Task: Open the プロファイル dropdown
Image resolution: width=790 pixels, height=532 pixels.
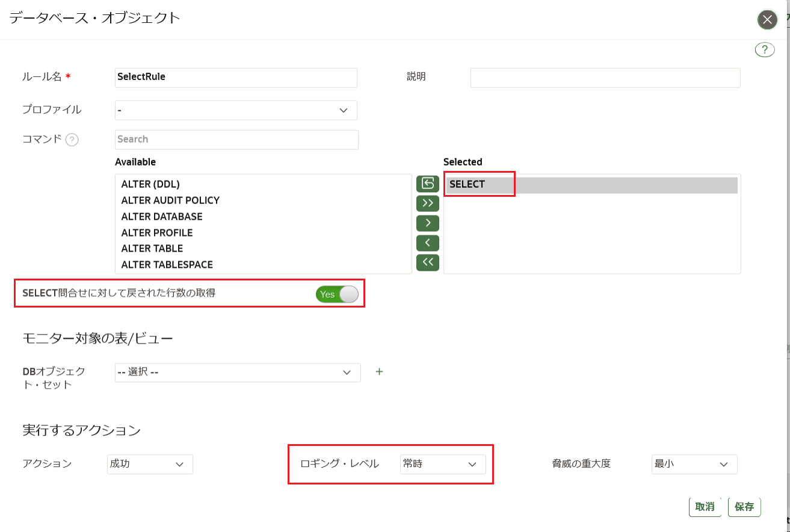Action: pyautogui.click(x=236, y=110)
